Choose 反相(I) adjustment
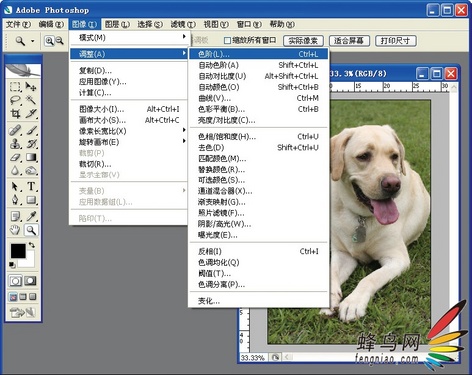 point(258,251)
